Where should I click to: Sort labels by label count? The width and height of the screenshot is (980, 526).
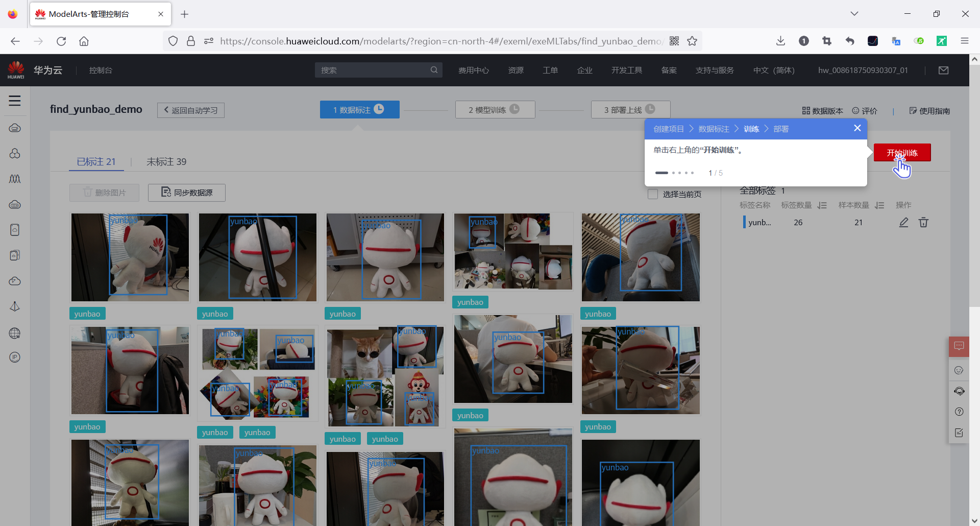[x=822, y=205]
